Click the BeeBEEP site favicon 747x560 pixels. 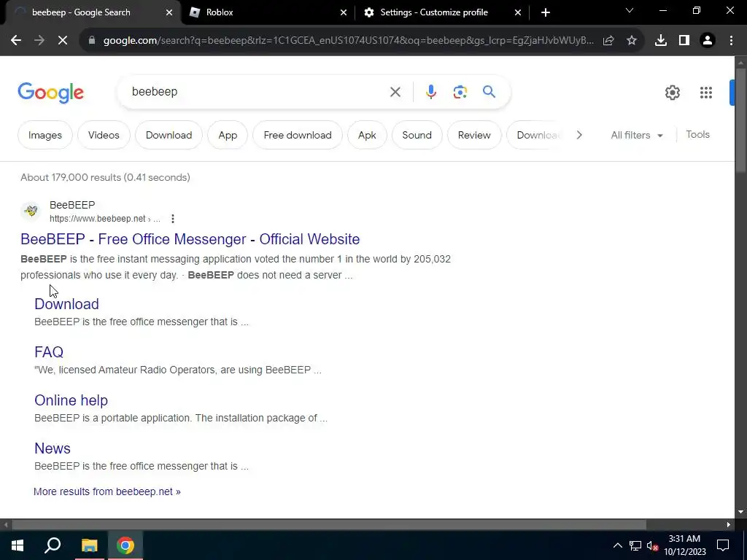tap(31, 211)
